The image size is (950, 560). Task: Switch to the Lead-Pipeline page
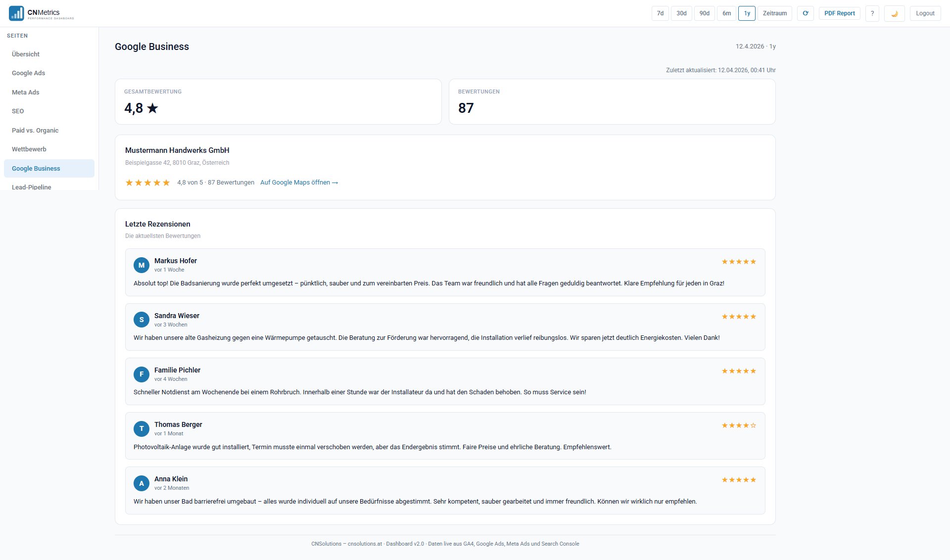(x=32, y=187)
